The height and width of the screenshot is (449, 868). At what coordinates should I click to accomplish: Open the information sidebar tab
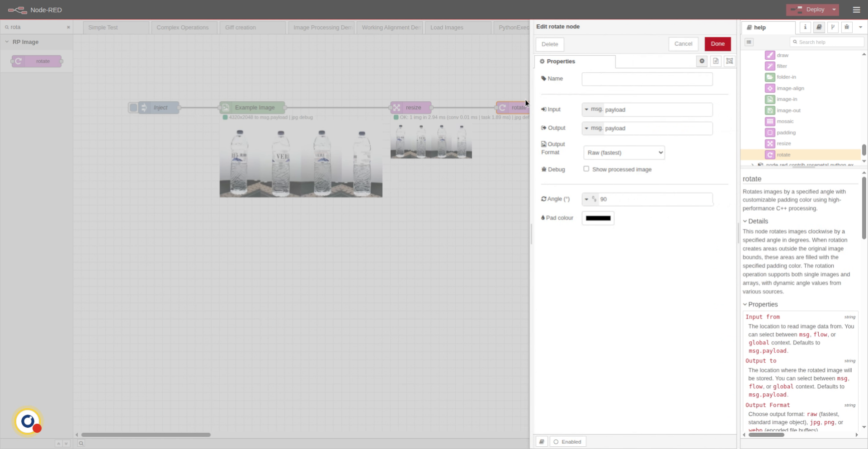(805, 27)
